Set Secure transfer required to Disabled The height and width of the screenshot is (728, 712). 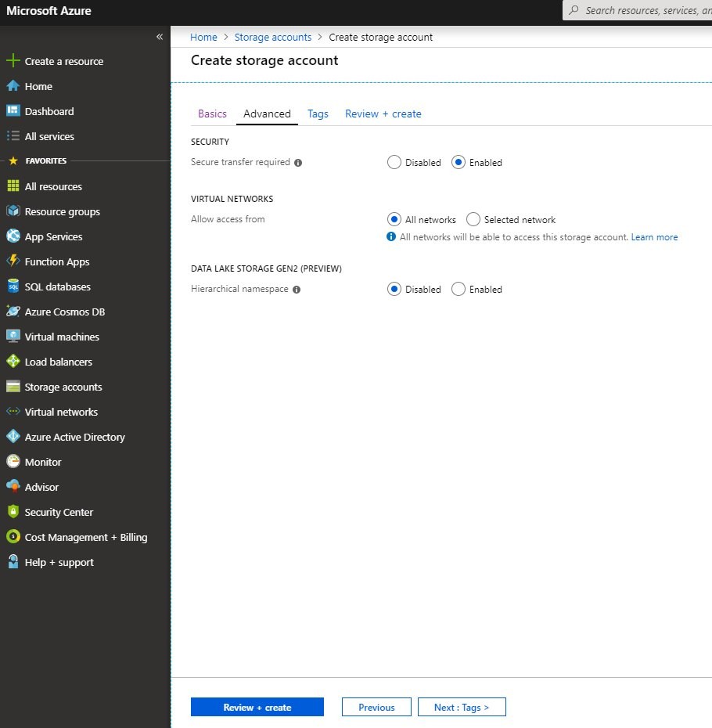(394, 163)
